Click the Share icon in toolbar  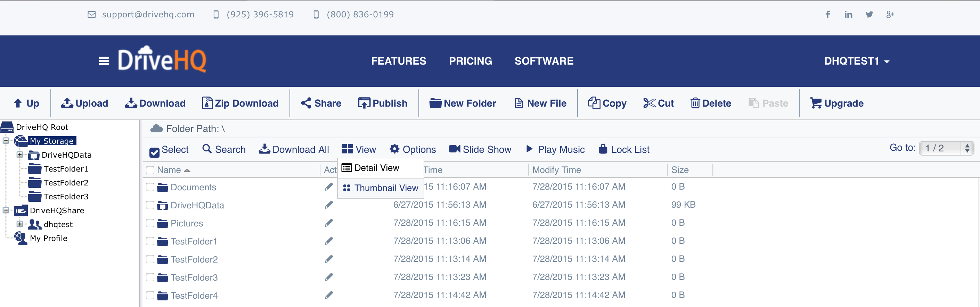click(x=306, y=103)
